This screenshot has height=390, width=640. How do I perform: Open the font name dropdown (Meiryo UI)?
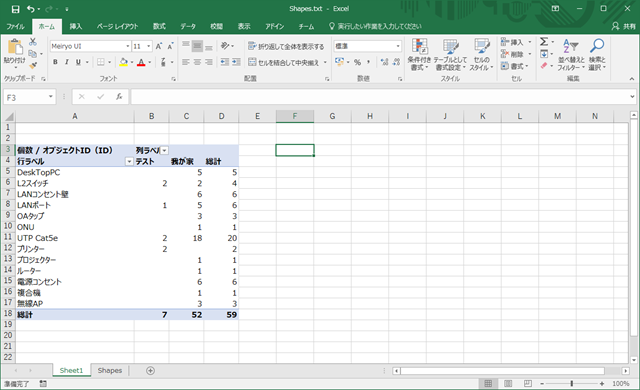[x=128, y=46]
